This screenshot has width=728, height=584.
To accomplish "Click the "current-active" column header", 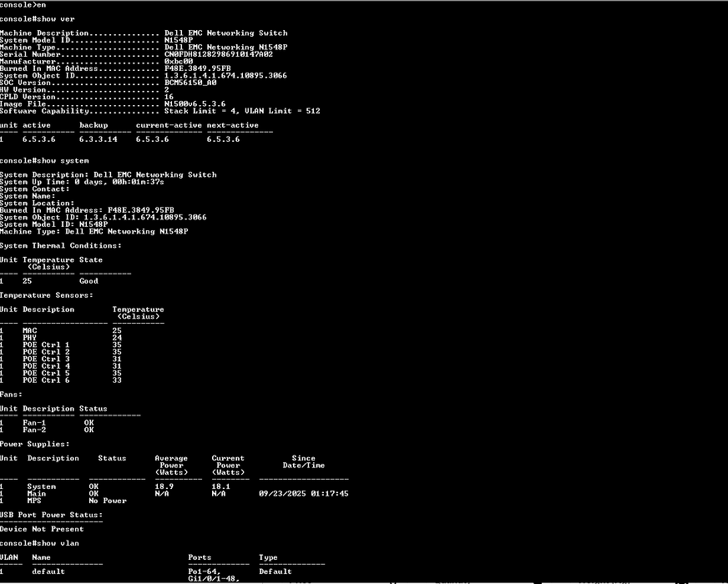I will coord(169,125).
